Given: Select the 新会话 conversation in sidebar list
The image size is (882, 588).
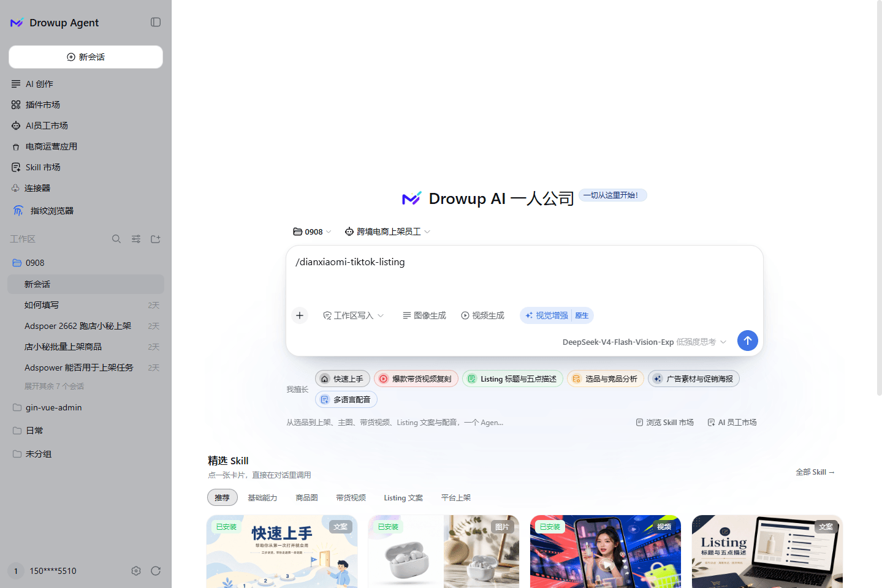Looking at the screenshot, I should coord(86,284).
